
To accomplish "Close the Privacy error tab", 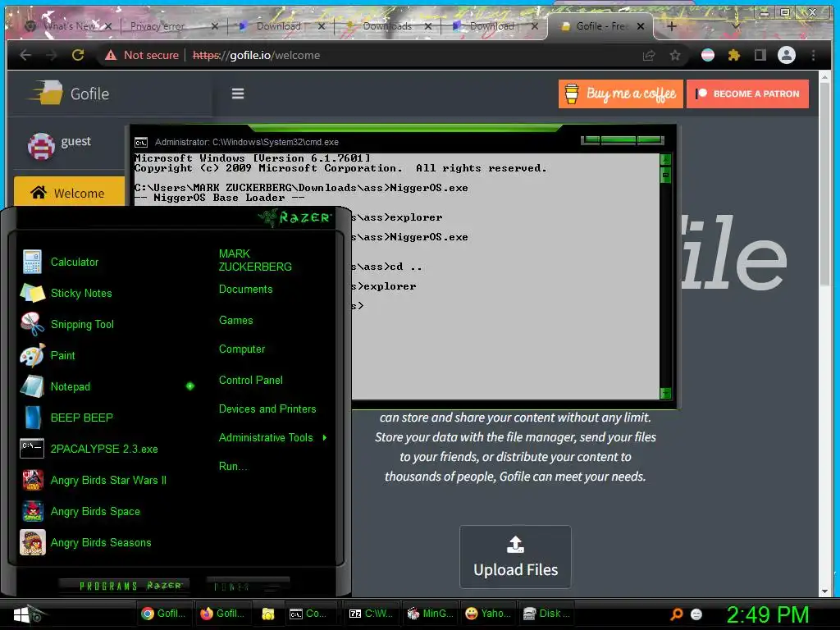I will 215,25.
